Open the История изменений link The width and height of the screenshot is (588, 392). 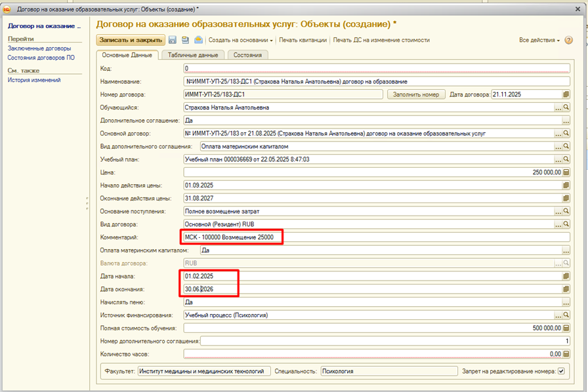pyautogui.click(x=34, y=80)
